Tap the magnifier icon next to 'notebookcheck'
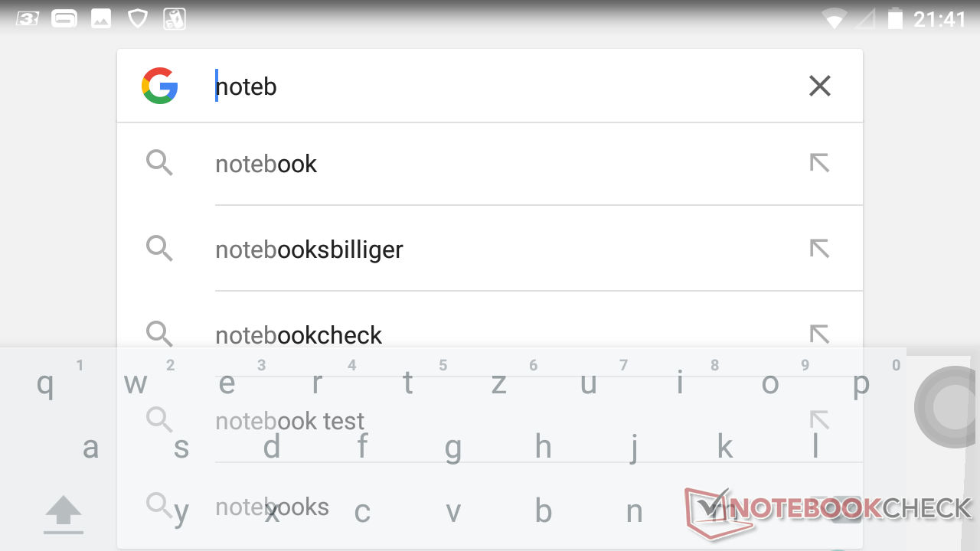 (159, 334)
